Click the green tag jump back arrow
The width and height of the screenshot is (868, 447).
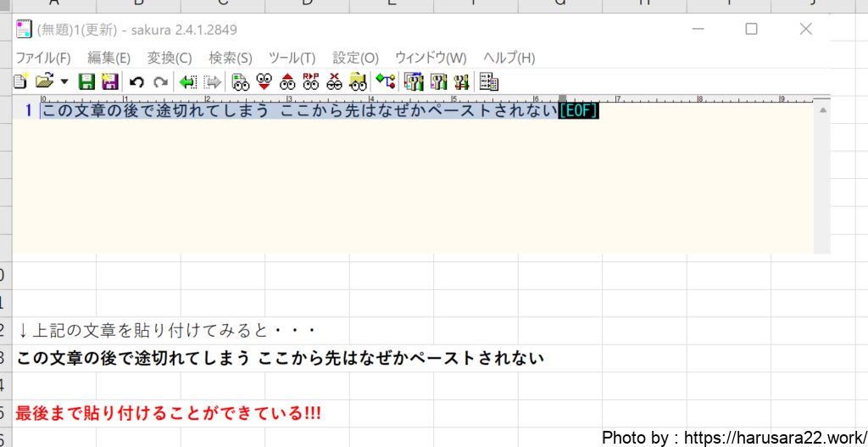click(x=188, y=81)
